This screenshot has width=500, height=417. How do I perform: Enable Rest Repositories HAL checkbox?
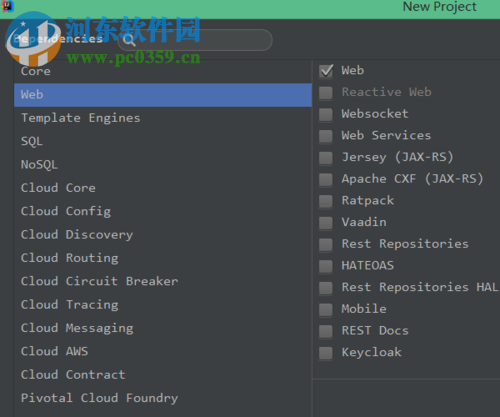click(326, 288)
